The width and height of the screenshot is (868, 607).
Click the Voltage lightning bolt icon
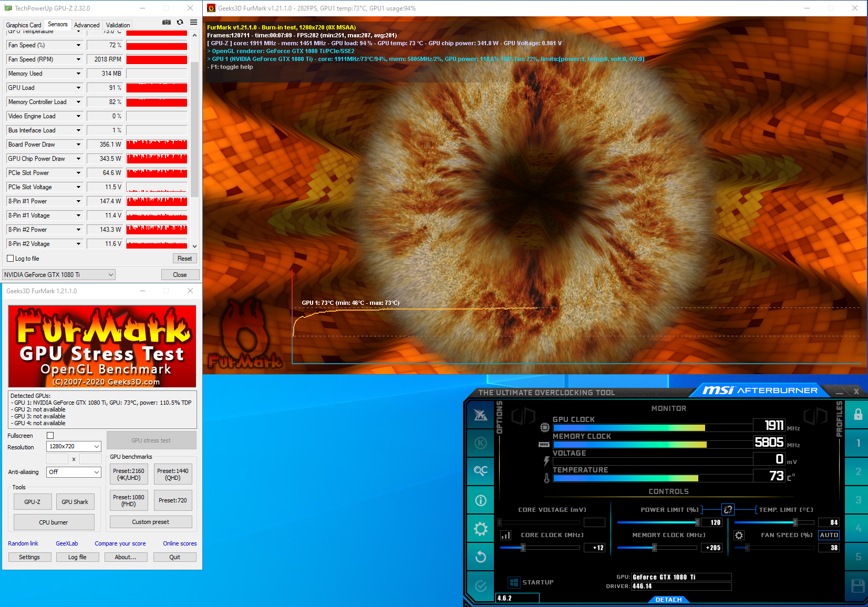click(546, 461)
